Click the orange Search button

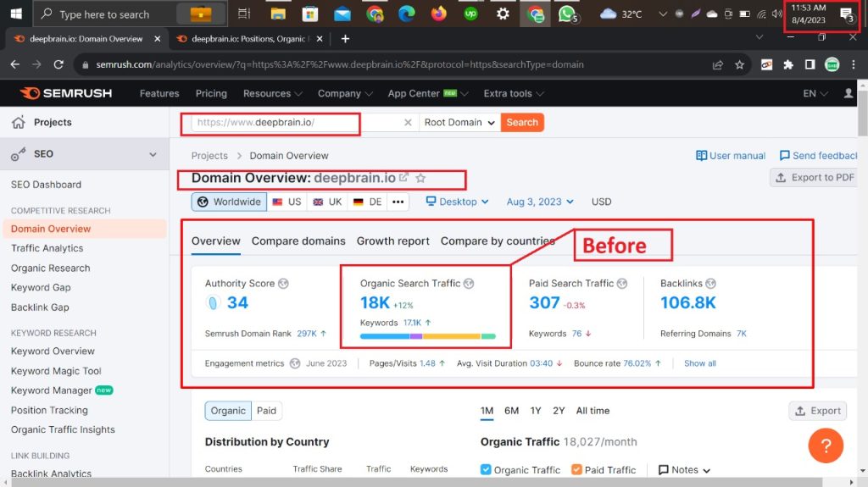522,122
